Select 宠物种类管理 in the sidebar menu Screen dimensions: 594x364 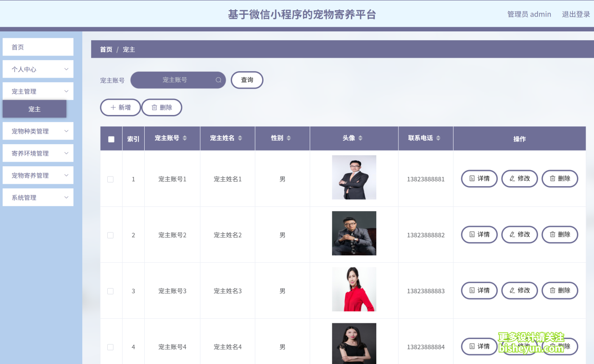38,131
